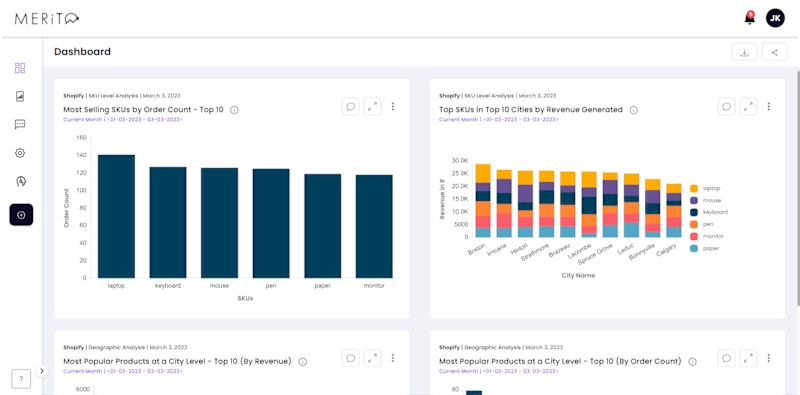Select the highlighted circle icon in sidebar
Screen dimensions: 800x395
tap(21, 215)
